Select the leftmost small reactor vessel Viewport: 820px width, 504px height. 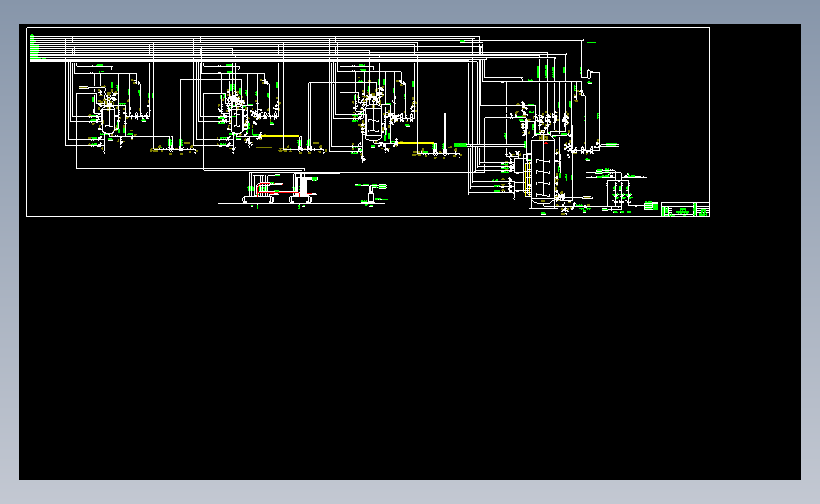(108, 121)
